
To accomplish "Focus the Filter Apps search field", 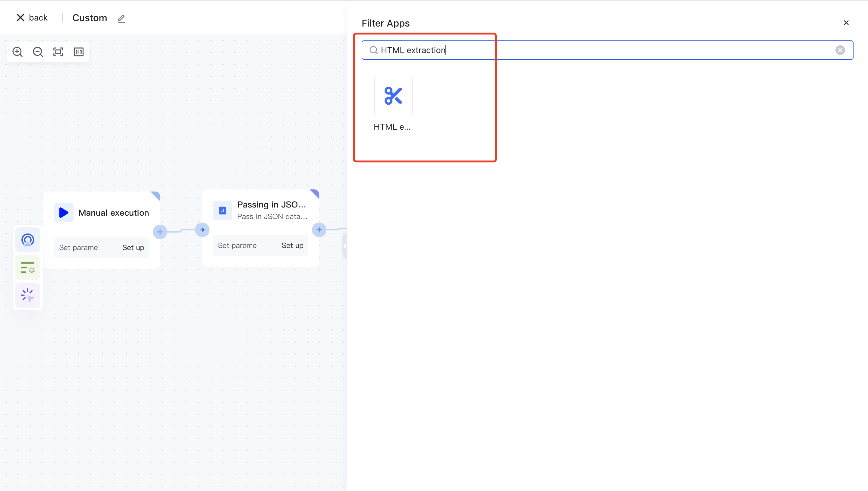I will pos(606,50).
